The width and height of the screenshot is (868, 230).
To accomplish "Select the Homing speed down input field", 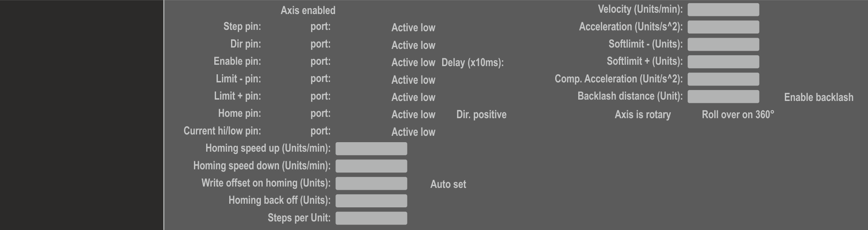I will (371, 166).
